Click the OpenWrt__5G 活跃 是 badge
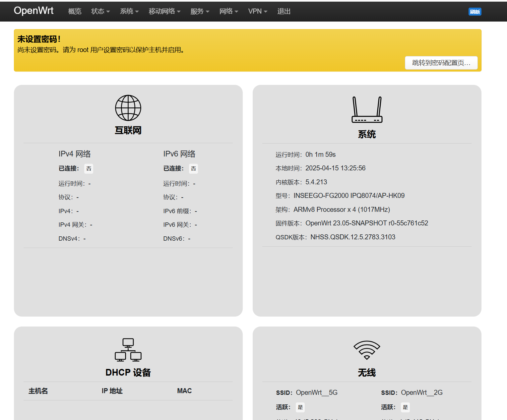 [x=300, y=407]
